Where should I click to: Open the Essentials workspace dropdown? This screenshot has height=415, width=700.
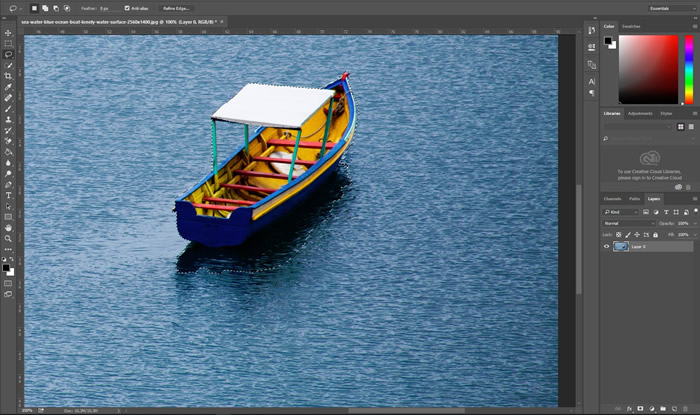click(670, 8)
